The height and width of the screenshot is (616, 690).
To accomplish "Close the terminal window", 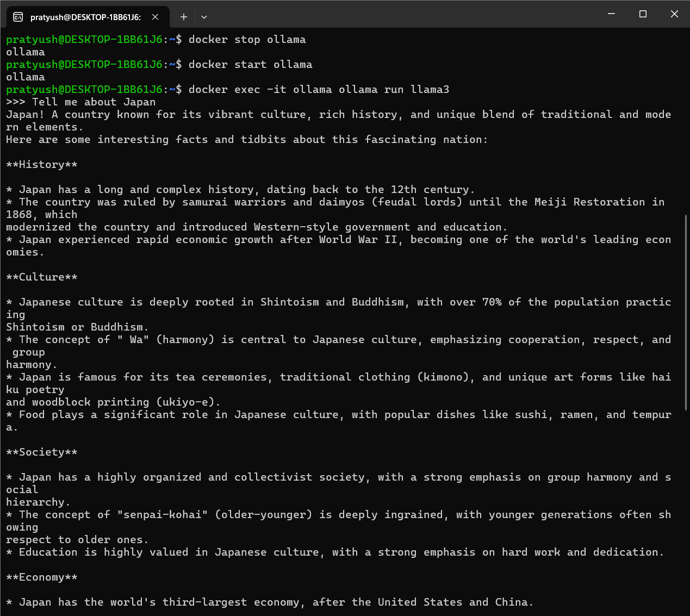I will pyautogui.click(x=674, y=14).
